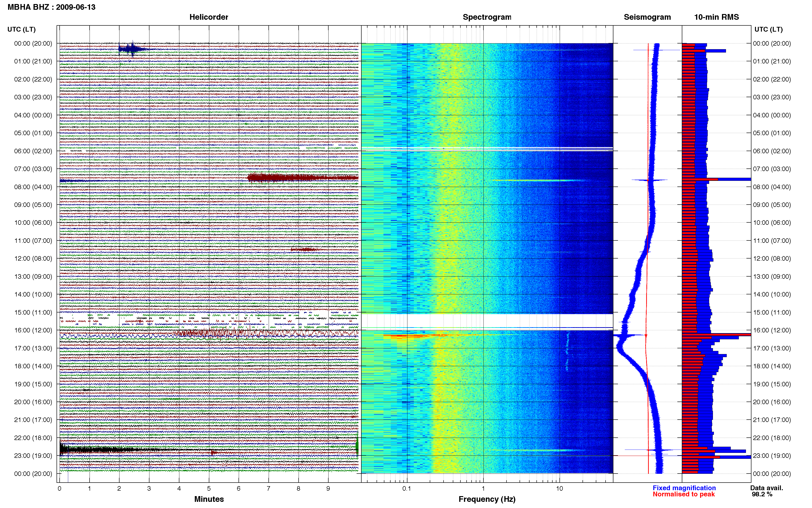Click Minutes axis tick '8'

298,489
